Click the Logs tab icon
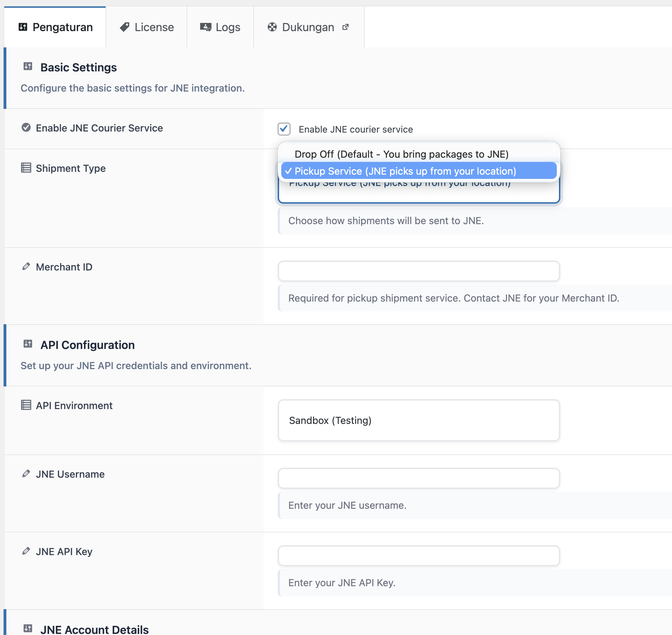The width and height of the screenshot is (672, 635). click(x=205, y=27)
